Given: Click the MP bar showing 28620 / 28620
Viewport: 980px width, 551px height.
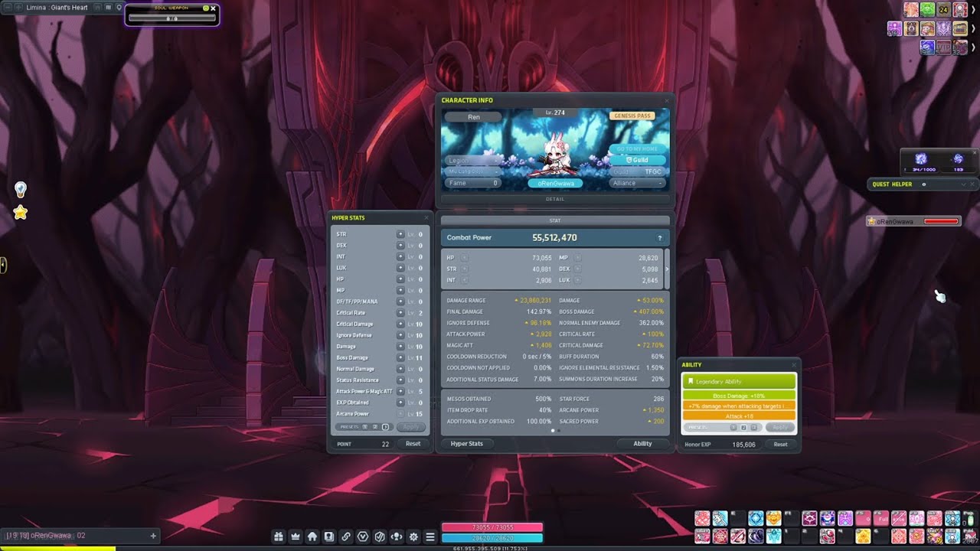Looking at the screenshot, I should [x=492, y=538].
